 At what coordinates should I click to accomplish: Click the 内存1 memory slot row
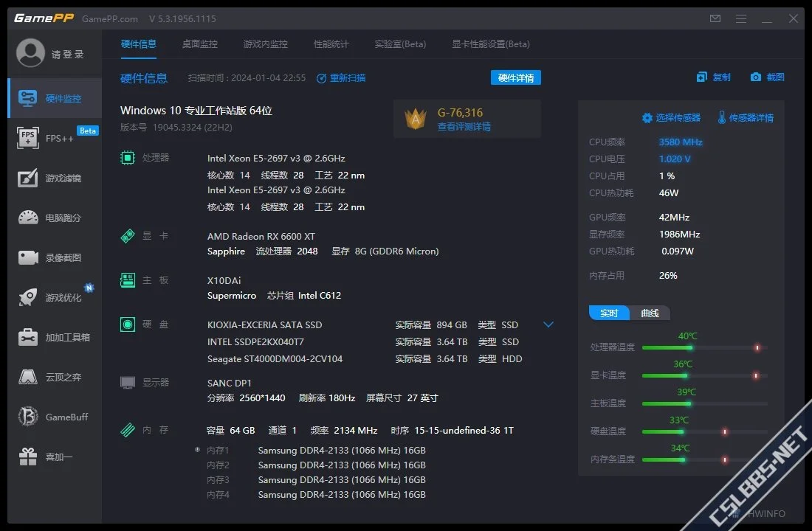coord(316,451)
